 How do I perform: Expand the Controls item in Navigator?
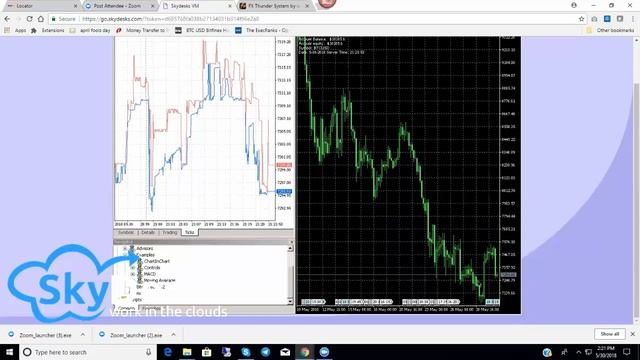tap(133, 268)
